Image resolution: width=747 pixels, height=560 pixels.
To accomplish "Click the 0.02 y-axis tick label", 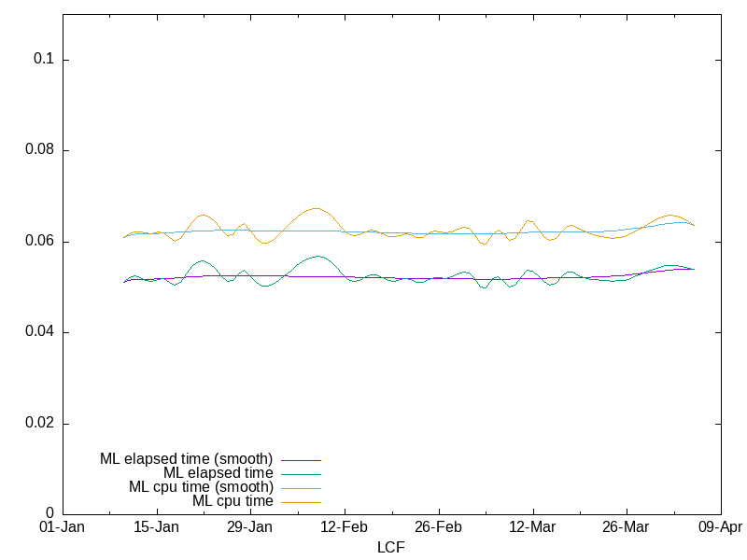I will [x=40, y=424].
